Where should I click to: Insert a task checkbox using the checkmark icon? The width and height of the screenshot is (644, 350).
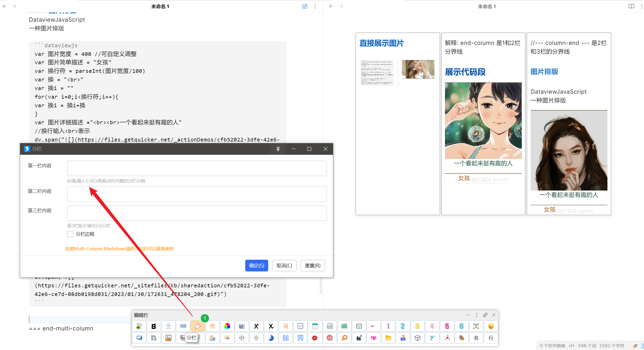(x=301, y=326)
